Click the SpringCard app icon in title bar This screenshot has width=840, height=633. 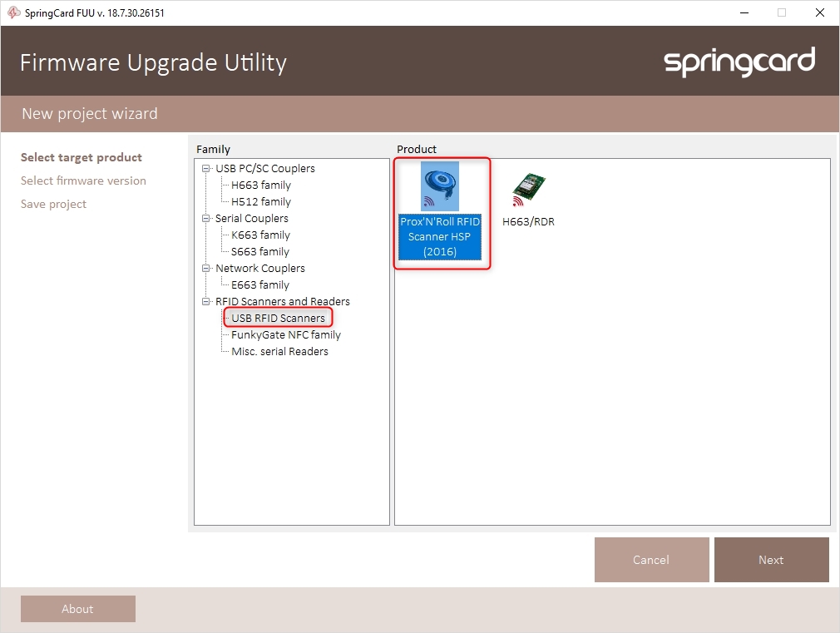[x=13, y=12]
